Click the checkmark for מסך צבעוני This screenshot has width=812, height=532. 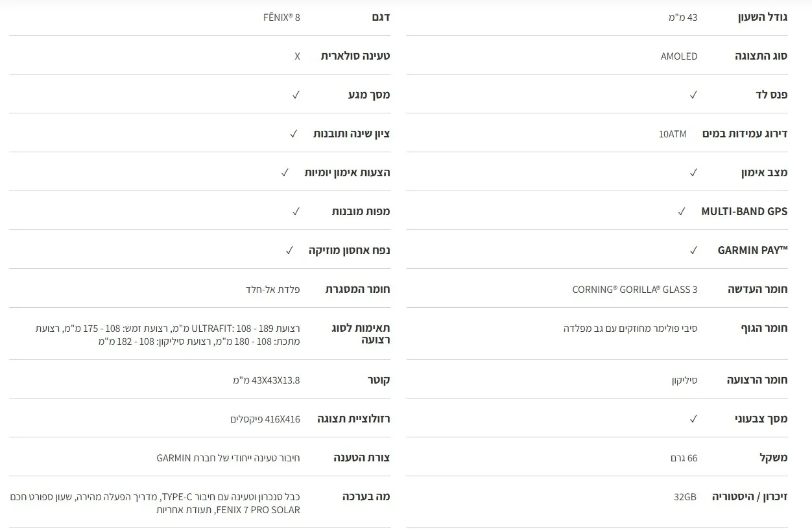pyautogui.click(x=693, y=419)
